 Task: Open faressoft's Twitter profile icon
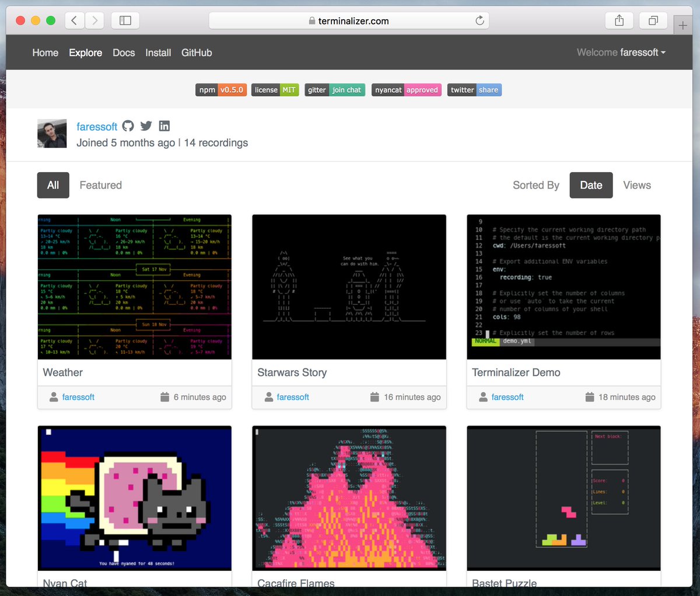[146, 126]
